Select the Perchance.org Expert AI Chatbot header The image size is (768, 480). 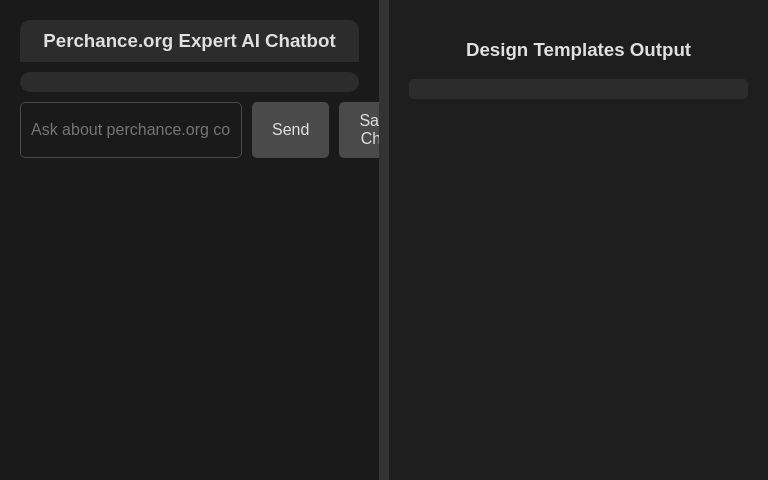click(x=189, y=41)
